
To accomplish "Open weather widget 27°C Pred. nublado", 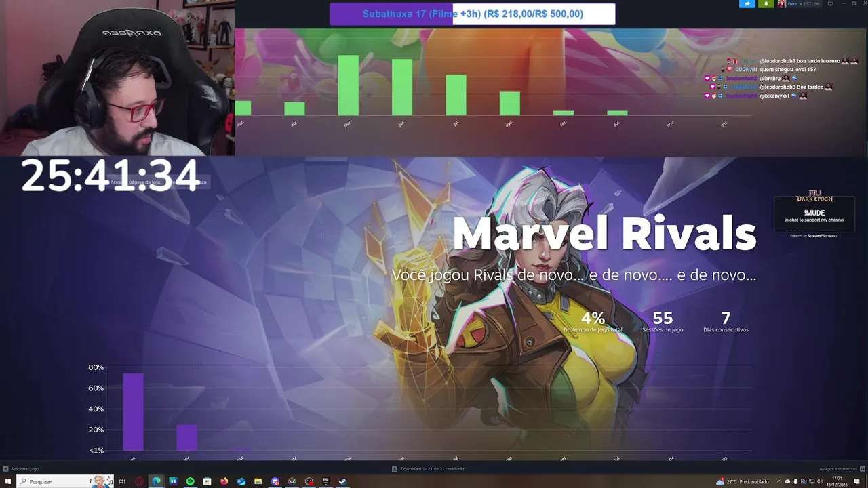I will click(x=742, y=481).
